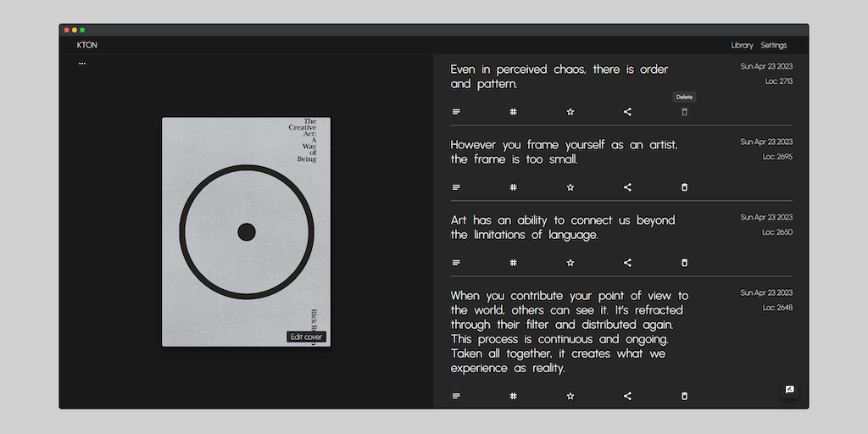Select quote 'When you contribute your point of view'

coord(570,331)
